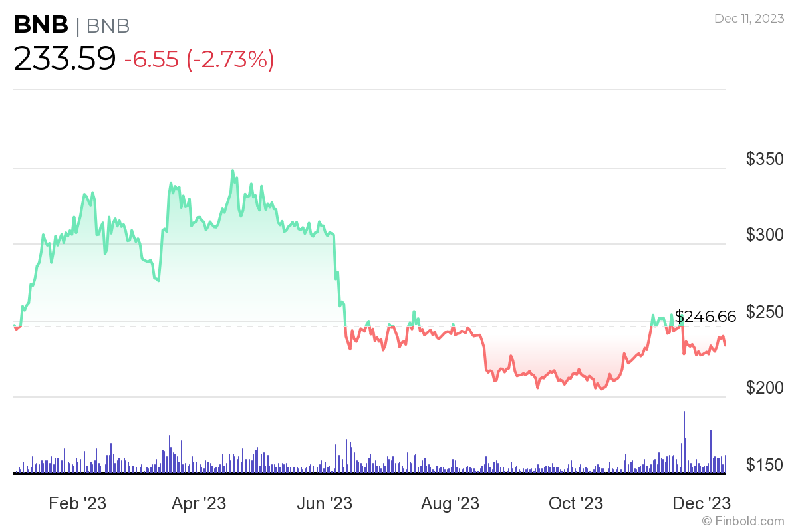This screenshot has width=798, height=532.
Task: Click the $350 price axis label
Action: [765, 159]
